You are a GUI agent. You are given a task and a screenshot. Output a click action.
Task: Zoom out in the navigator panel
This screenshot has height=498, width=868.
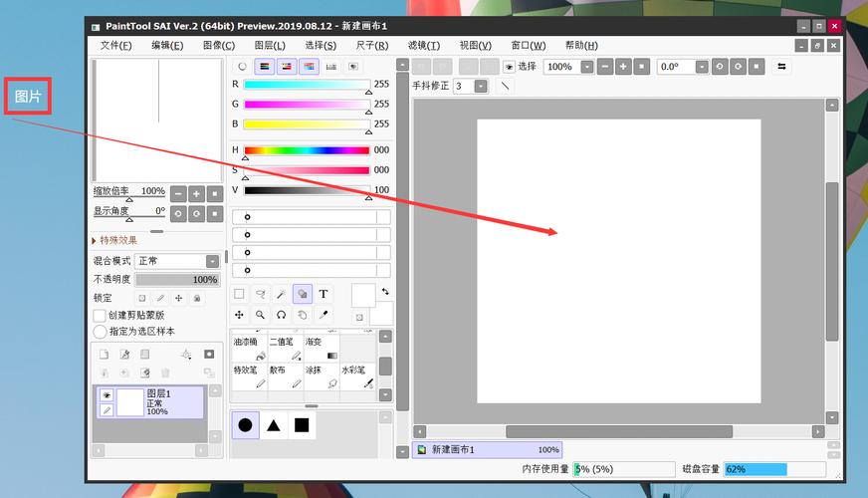pos(178,194)
